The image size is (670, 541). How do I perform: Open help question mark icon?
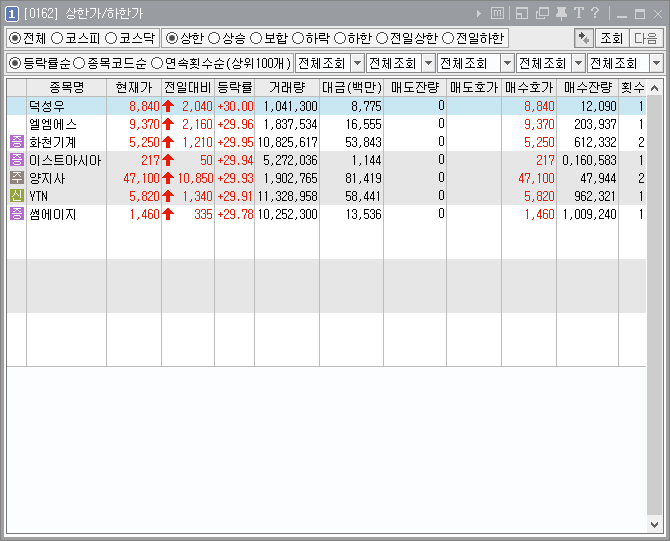point(595,13)
